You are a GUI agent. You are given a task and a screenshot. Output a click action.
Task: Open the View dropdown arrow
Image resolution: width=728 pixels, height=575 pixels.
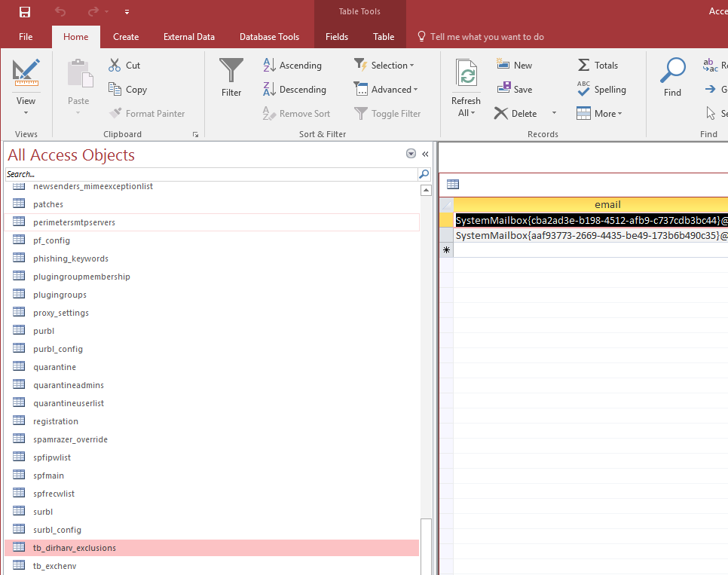26,113
